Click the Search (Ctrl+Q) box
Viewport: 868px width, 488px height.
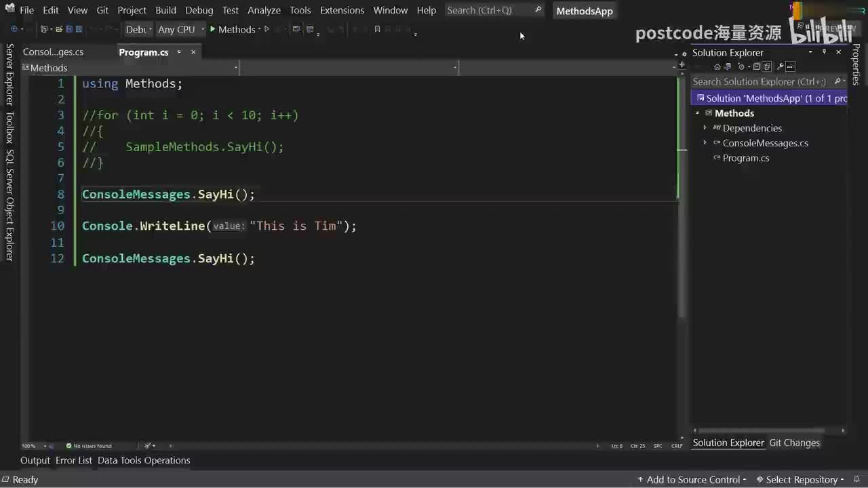pos(495,10)
